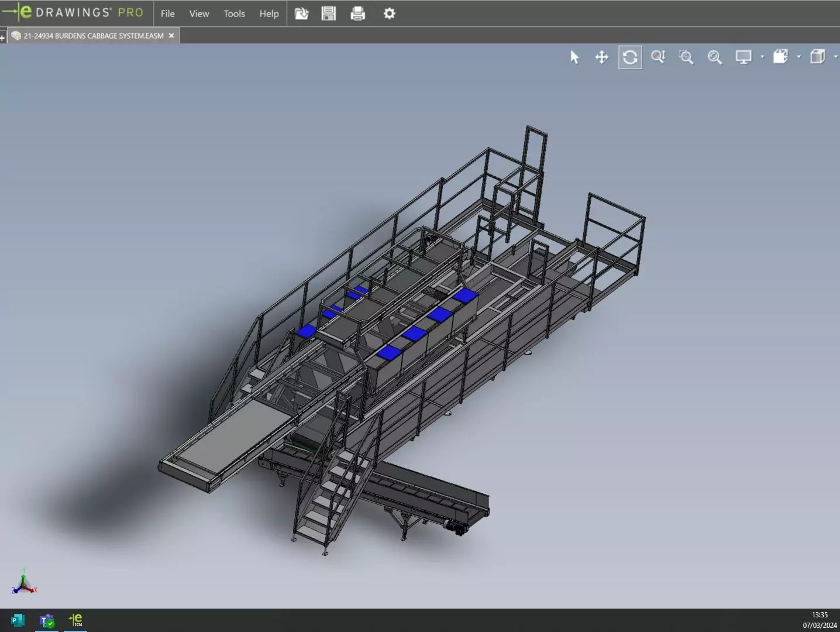Click the display settings monitor icon
840x632 pixels.
tap(743, 57)
